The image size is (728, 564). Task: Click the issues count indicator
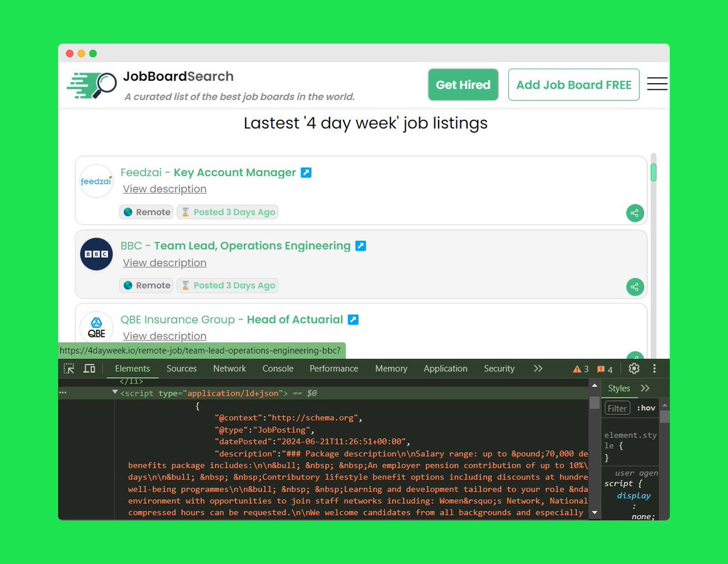click(604, 369)
